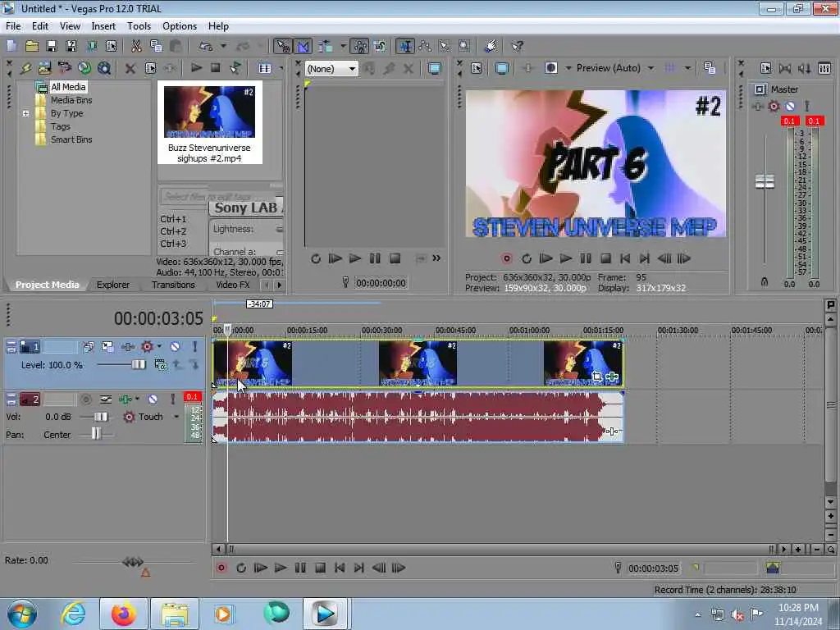The height and width of the screenshot is (630, 840).
Task: Click Get Media from the Web icon
Action: click(84, 68)
